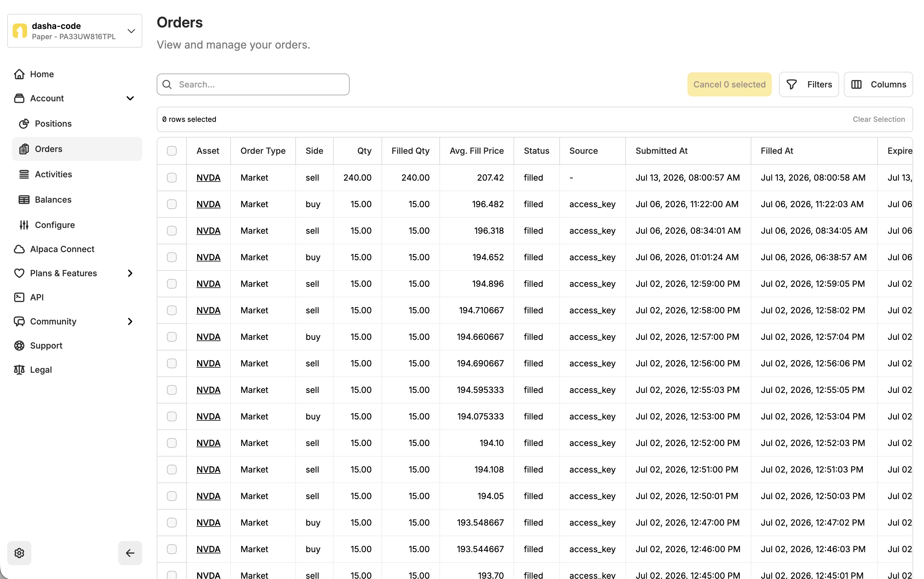Viewport: 924px width, 579px height.
Task: Click the Configure sliders icon
Action: coord(24,225)
